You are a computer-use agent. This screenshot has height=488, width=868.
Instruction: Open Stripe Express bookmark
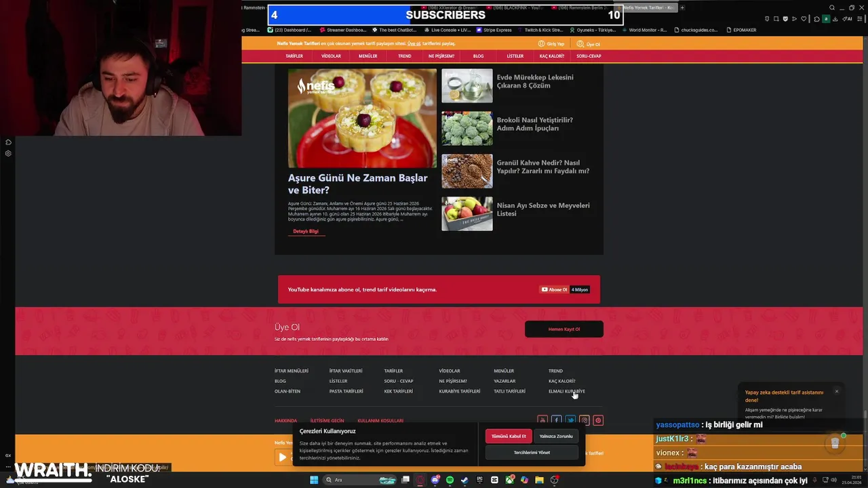tap(494, 30)
